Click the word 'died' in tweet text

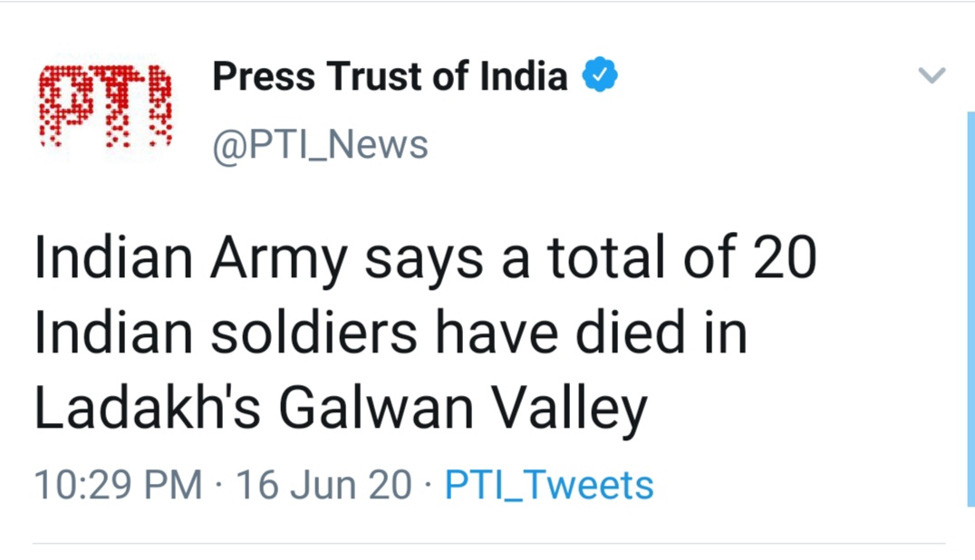pyautogui.click(x=629, y=333)
